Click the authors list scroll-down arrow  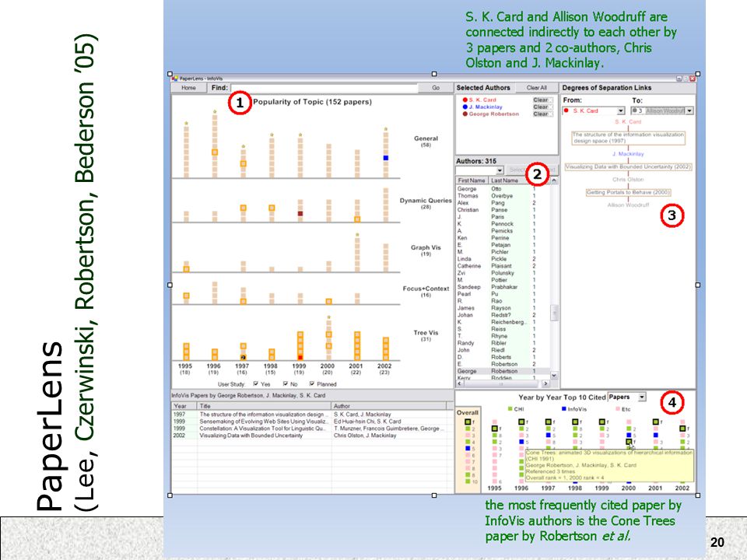tap(554, 375)
